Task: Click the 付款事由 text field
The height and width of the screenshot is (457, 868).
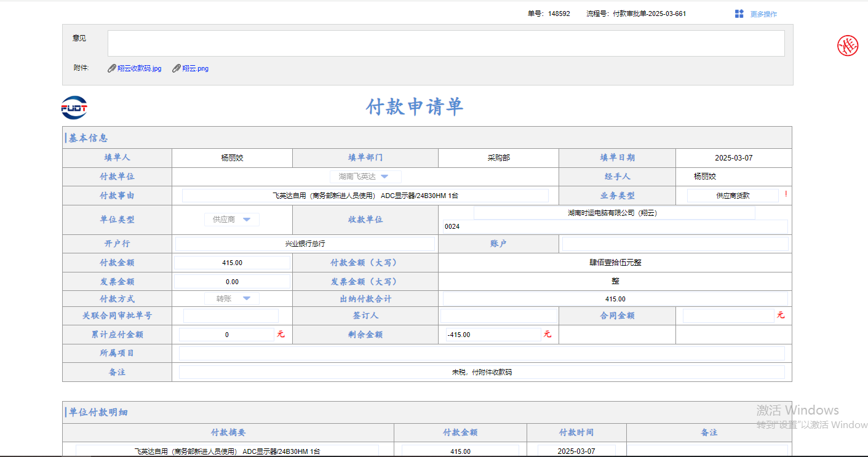Action: [x=365, y=196]
